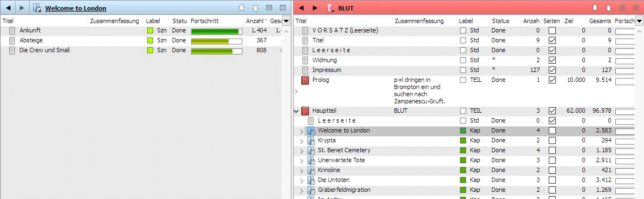Expand the Welcome to London chapter in BLUT
644x199 pixels.
(x=302, y=131)
